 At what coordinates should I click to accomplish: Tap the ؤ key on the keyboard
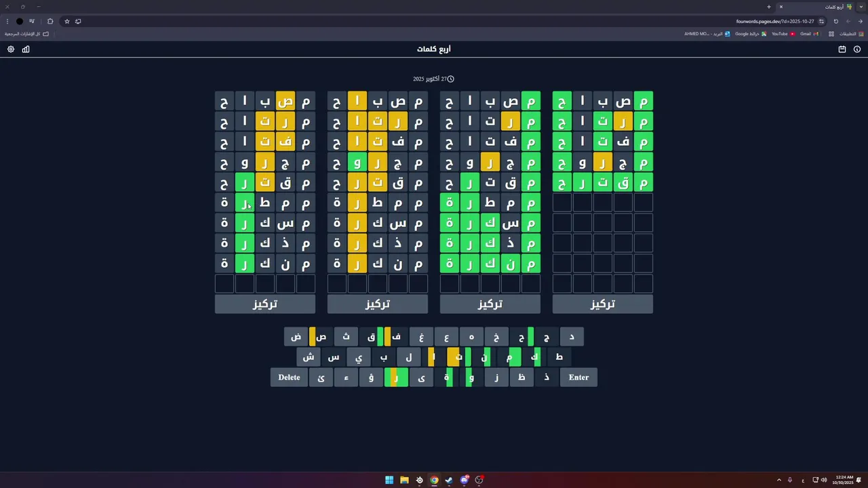(x=371, y=378)
